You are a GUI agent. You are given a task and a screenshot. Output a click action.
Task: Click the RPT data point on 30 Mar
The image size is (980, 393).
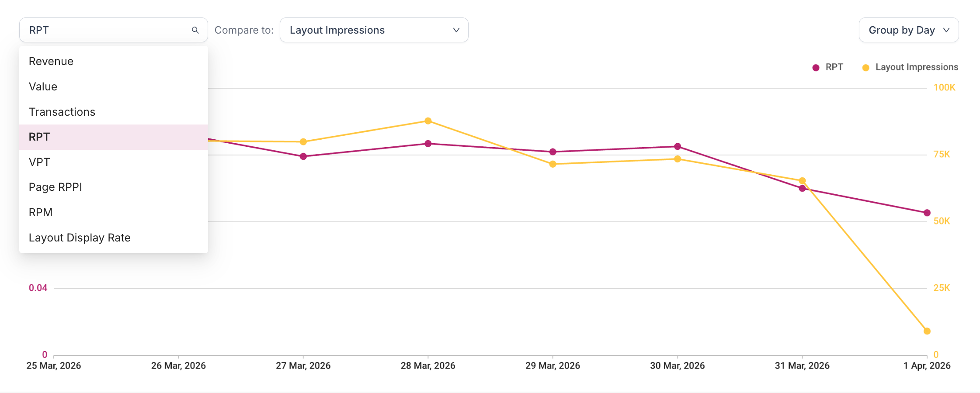coord(677,146)
